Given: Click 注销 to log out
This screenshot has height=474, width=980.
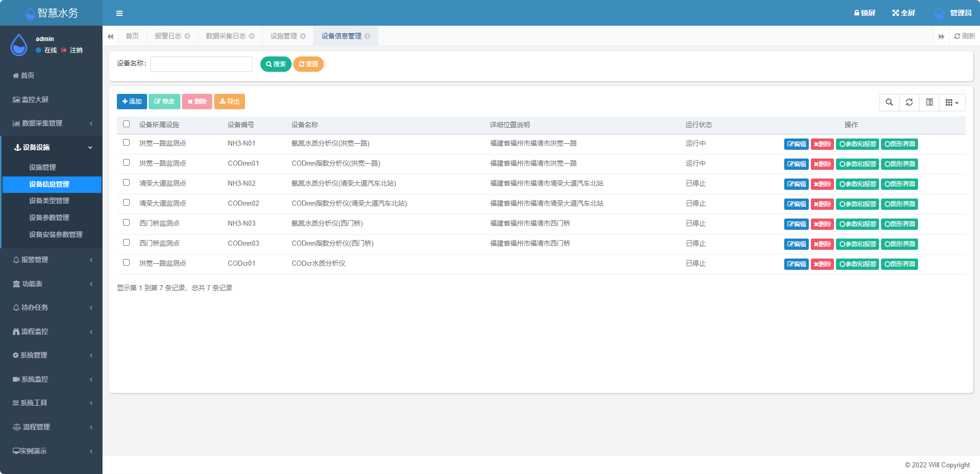Looking at the screenshot, I should pos(72,50).
